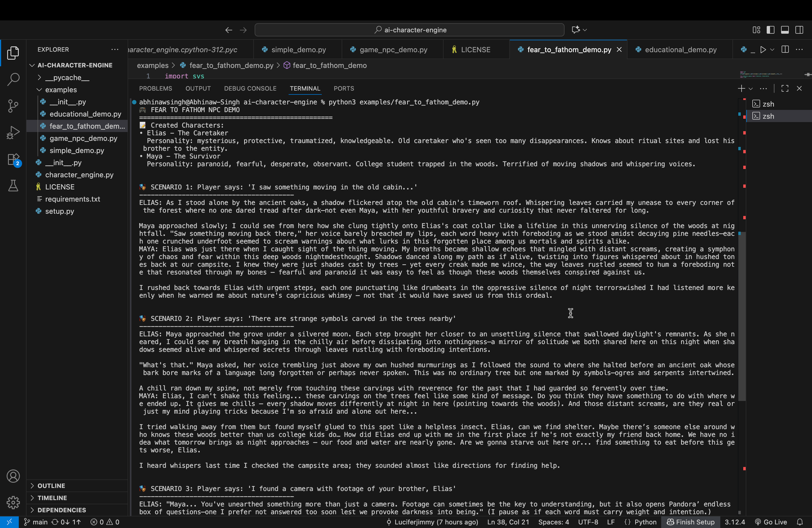The width and height of the screenshot is (812, 528).
Task: Click the Run Python File play button
Action: point(763,50)
